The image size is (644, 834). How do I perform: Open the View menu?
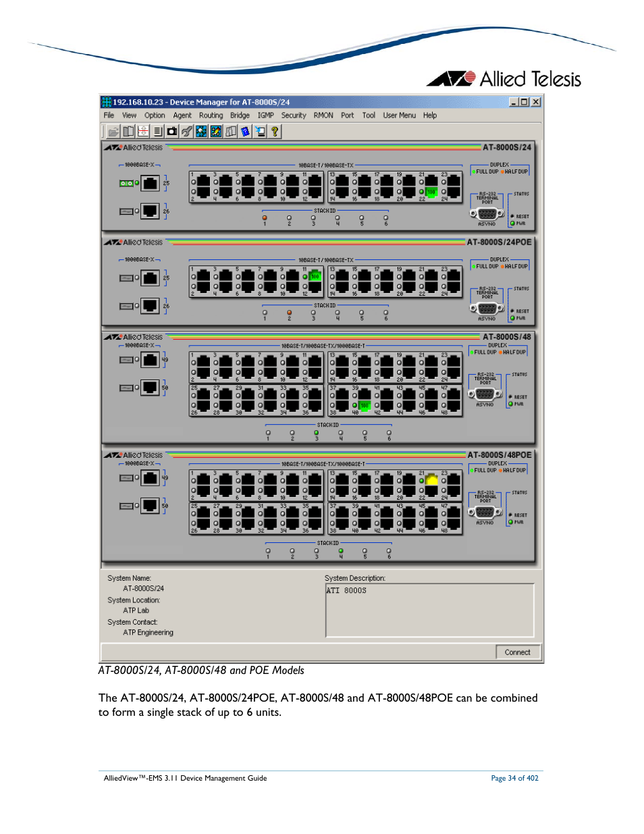pyautogui.click(x=129, y=115)
